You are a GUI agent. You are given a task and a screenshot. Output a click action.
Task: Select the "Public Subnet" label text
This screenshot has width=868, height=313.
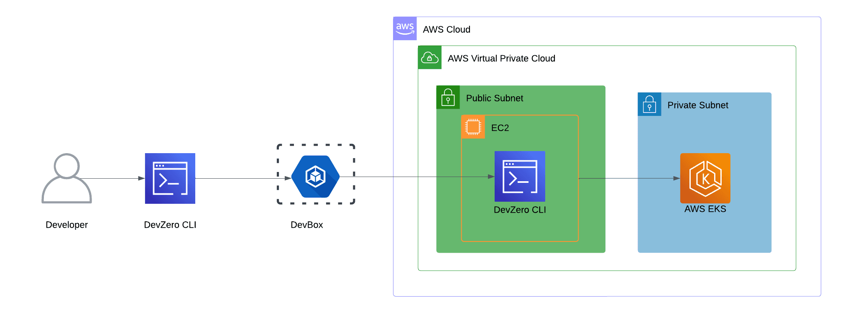494,98
